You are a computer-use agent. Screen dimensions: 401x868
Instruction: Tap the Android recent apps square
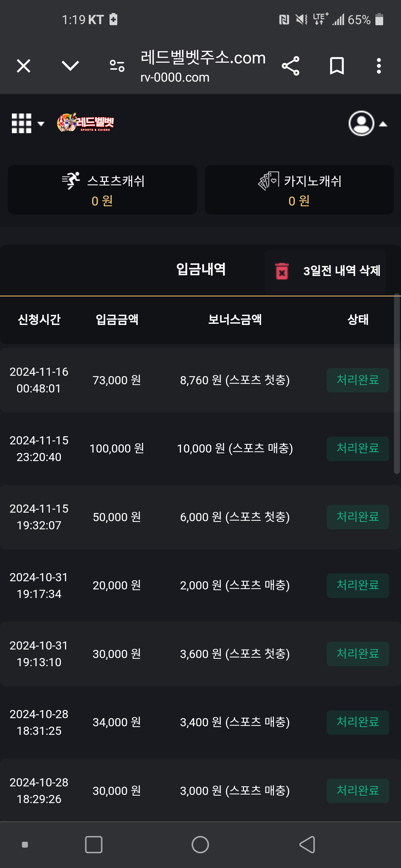pyautogui.click(x=94, y=845)
